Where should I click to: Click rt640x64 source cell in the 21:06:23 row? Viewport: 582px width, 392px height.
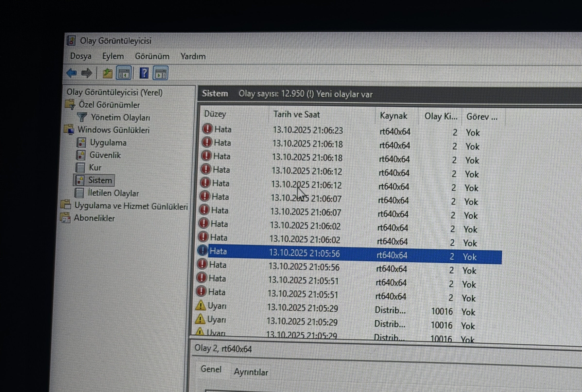(395, 132)
